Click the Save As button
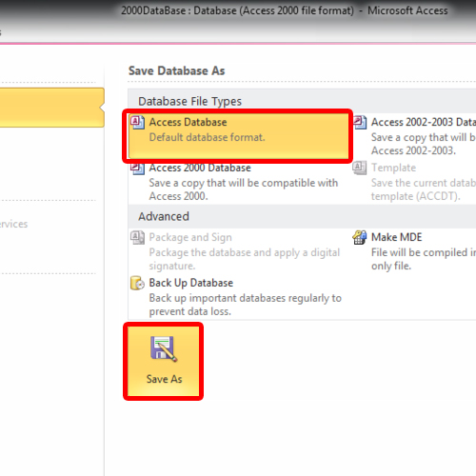The image size is (476, 476). point(164,361)
